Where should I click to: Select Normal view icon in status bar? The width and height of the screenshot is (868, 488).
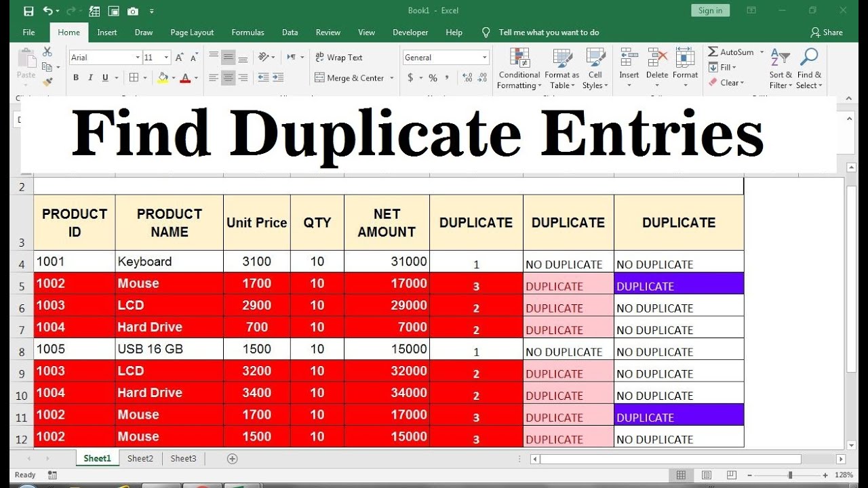[682, 475]
